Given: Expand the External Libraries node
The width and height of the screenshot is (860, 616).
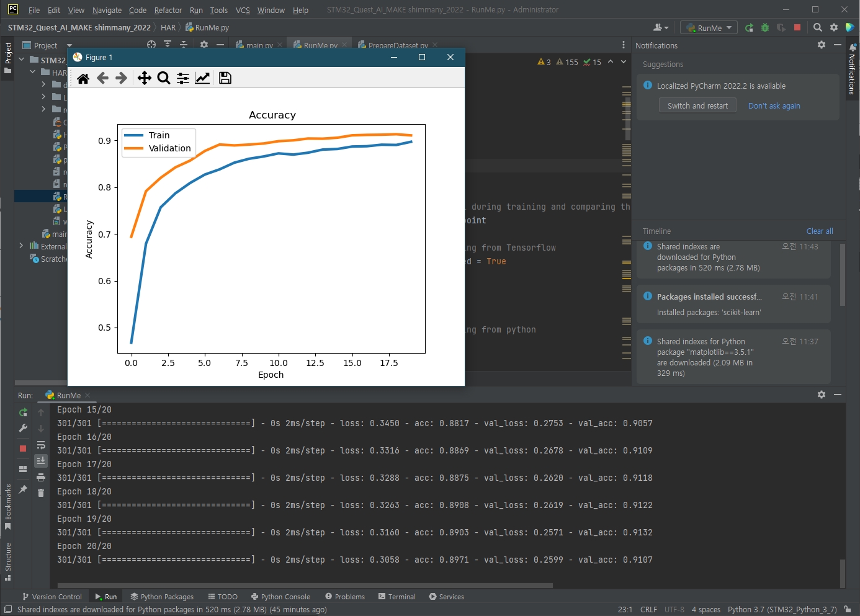Looking at the screenshot, I should [22, 246].
